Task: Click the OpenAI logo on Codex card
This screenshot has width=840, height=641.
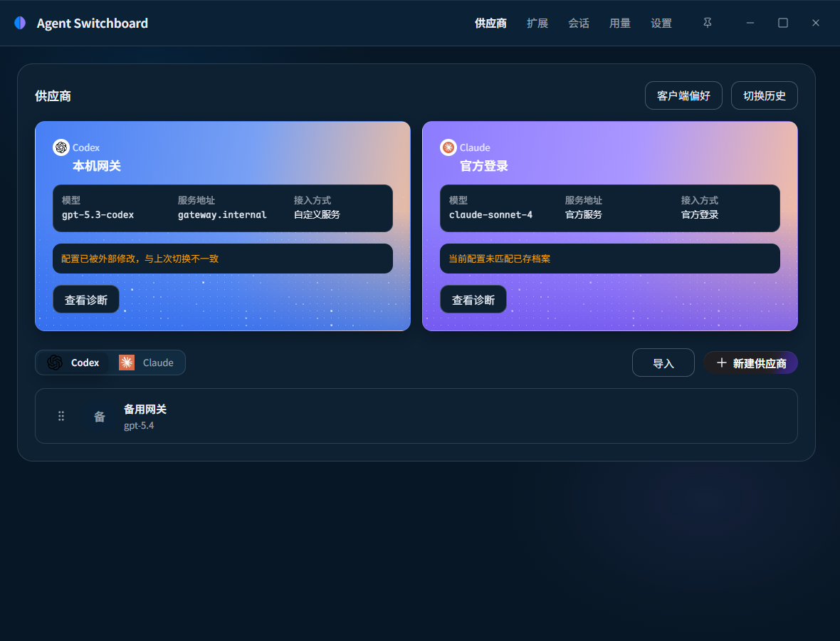Action: (x=61, y=147)
